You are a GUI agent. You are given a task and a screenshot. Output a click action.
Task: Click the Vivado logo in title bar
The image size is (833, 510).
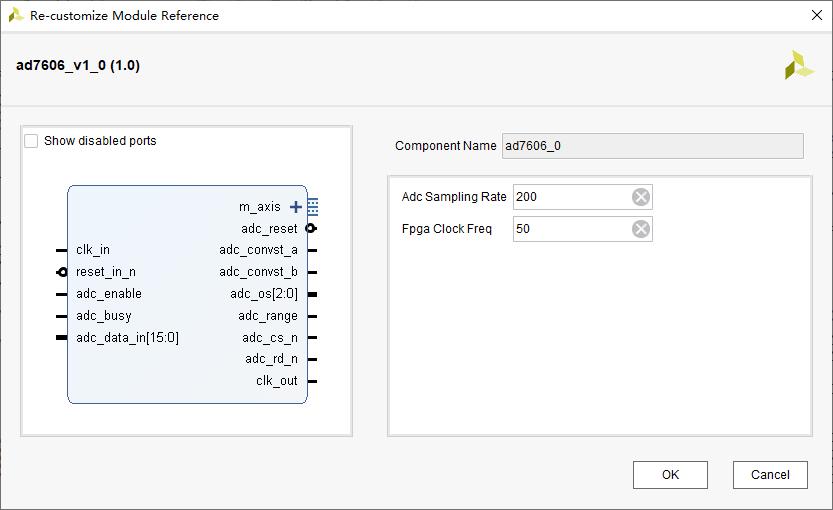pos(16,15)
